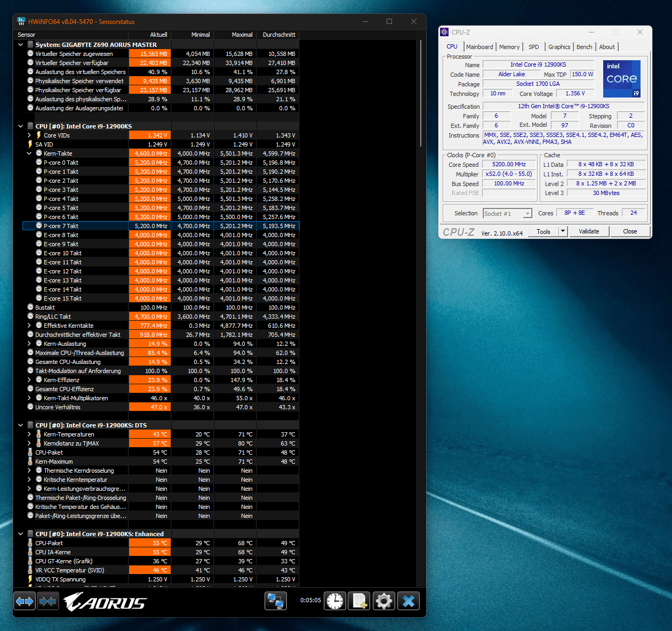
Task: Select the Kerndistanz zu TjMAX row
Action: 161,443
